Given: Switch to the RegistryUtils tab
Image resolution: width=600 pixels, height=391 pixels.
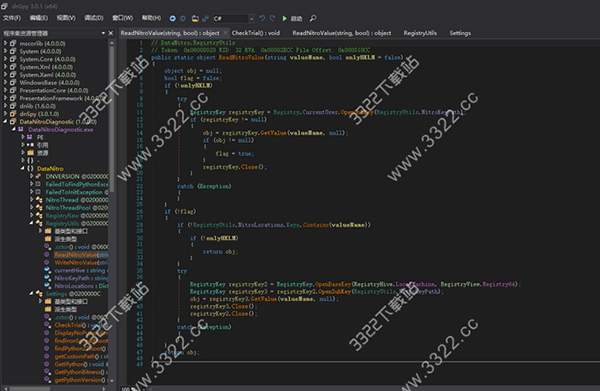Looking at the screenshot, I should click(420, 33).
